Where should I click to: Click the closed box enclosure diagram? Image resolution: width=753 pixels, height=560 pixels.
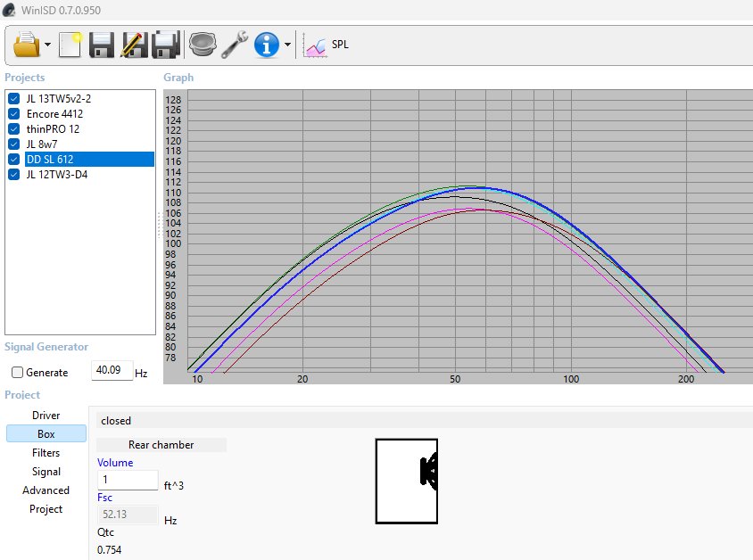point(406,482)
